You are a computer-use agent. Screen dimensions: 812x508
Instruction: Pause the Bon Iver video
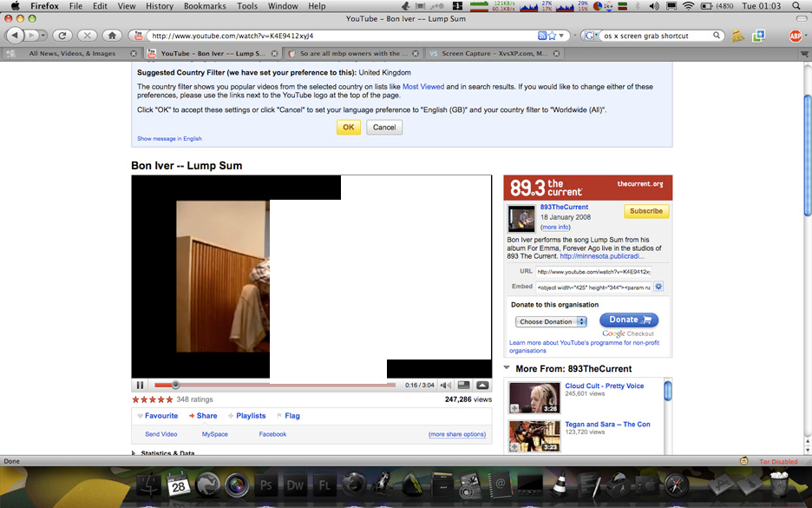(140, 386)
